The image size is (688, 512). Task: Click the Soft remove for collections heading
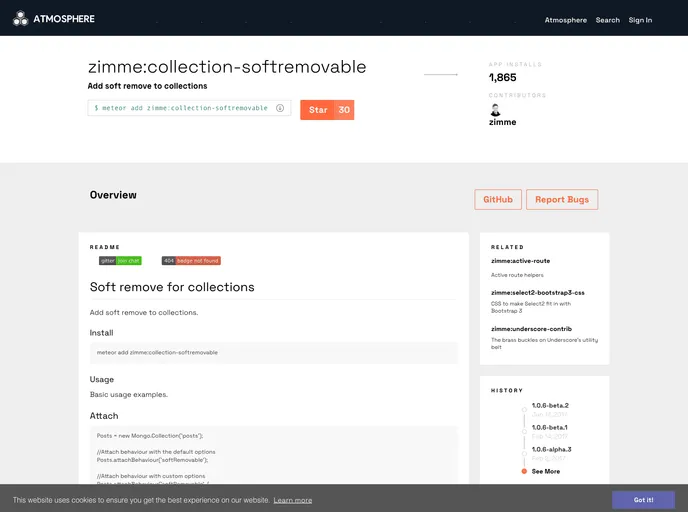click(x=172, y=287)
